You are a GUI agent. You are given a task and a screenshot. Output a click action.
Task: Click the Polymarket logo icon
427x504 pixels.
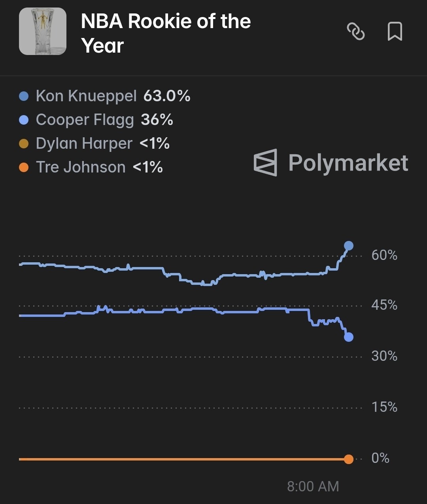point(265,162)
